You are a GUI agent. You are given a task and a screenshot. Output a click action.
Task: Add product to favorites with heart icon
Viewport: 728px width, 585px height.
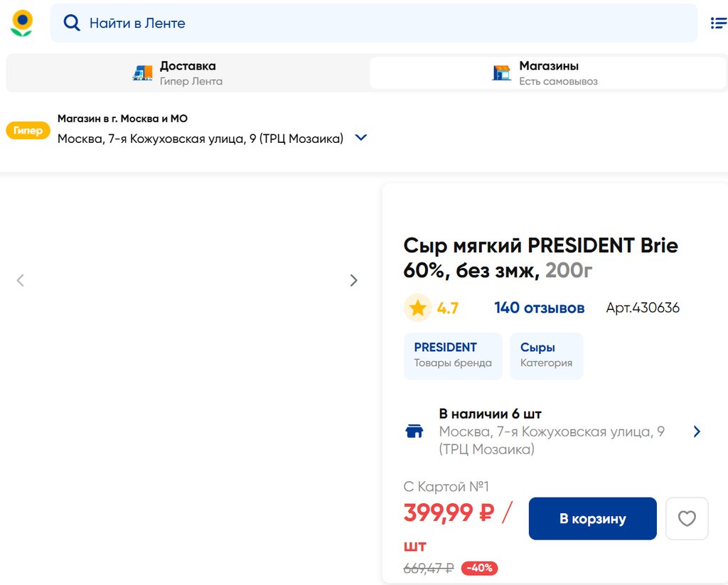(687, 519)
